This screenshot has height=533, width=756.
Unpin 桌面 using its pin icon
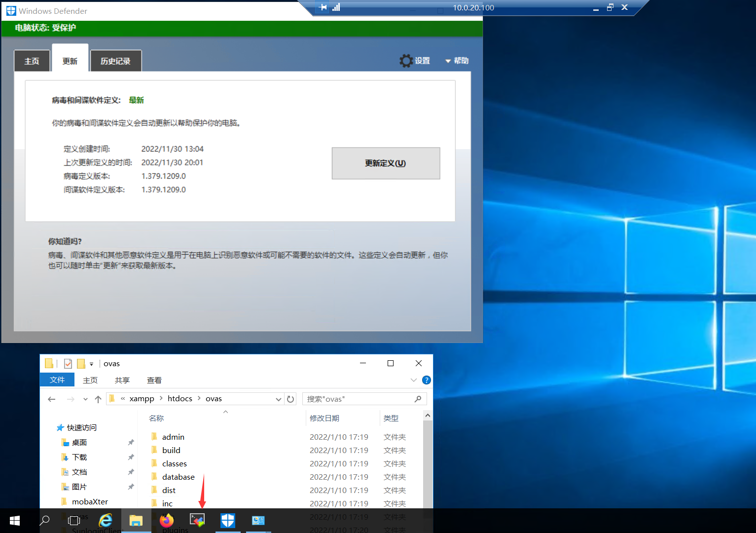131,442
